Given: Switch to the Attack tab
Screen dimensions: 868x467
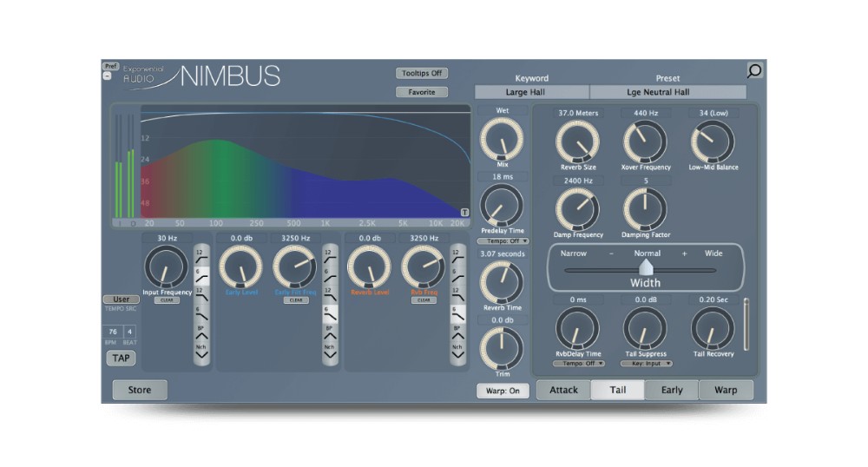Looking at the screenshot, I should pos(563,390).
